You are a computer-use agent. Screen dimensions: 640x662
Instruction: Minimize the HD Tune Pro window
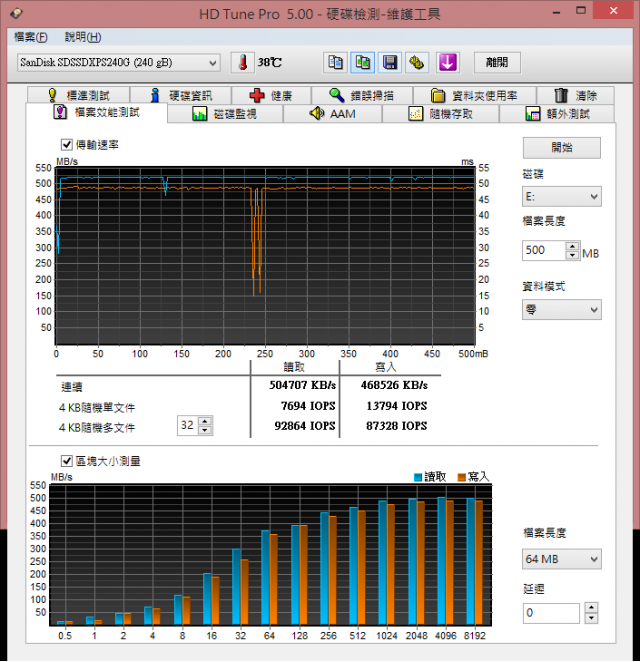556,12
